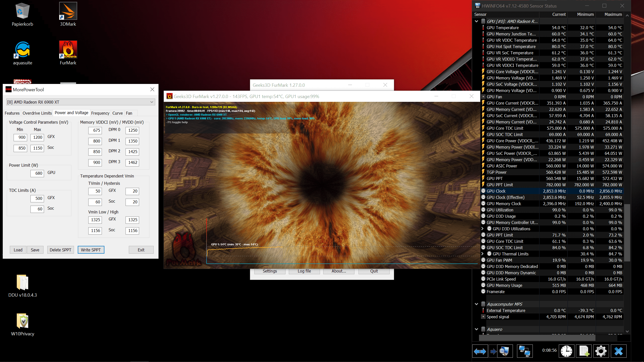Select GPU Core Voltage row lightning icon
The height and width of the screenshot is (362, 644).
[483, 72]
